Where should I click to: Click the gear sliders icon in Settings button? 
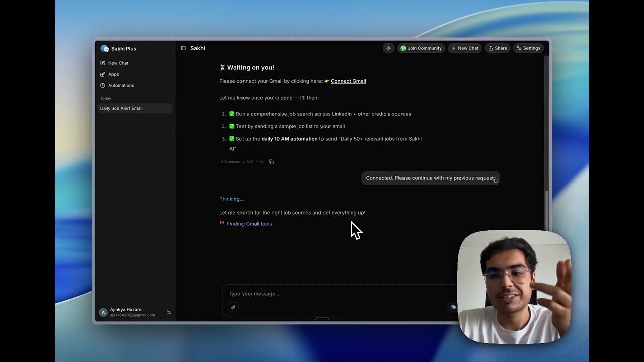(x=519, y=48)
